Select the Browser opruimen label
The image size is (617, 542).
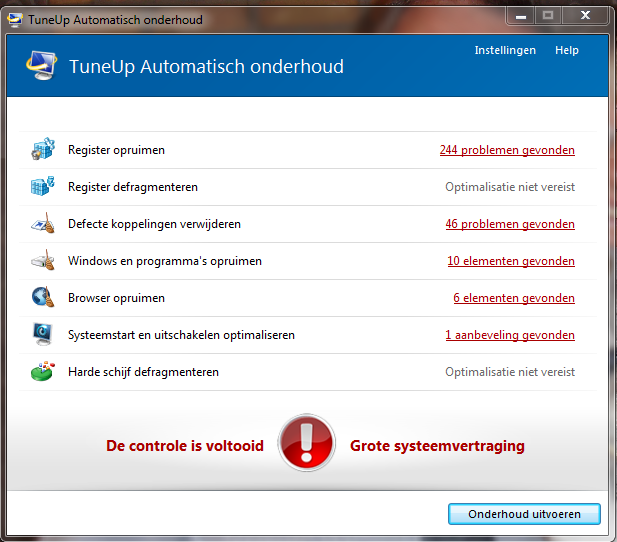pyautogui.click(x=116, y=298)
